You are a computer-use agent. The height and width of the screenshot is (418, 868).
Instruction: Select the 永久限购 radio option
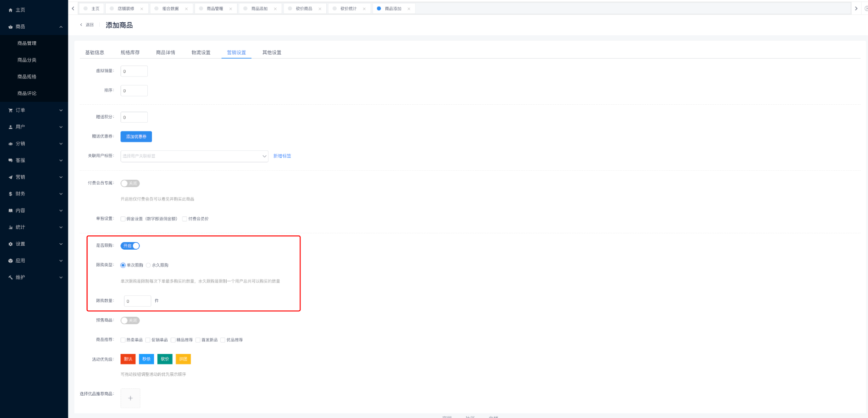148,265
